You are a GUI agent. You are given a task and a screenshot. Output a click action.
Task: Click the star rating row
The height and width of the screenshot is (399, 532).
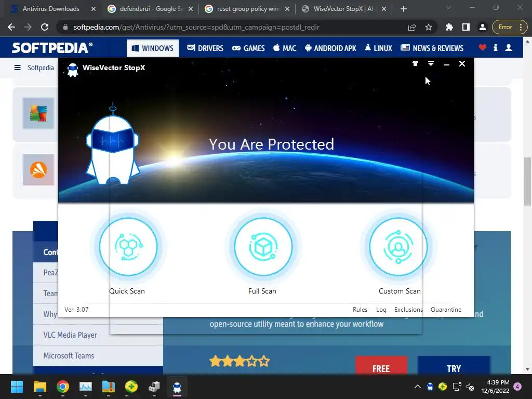click(x=240, y=361)
